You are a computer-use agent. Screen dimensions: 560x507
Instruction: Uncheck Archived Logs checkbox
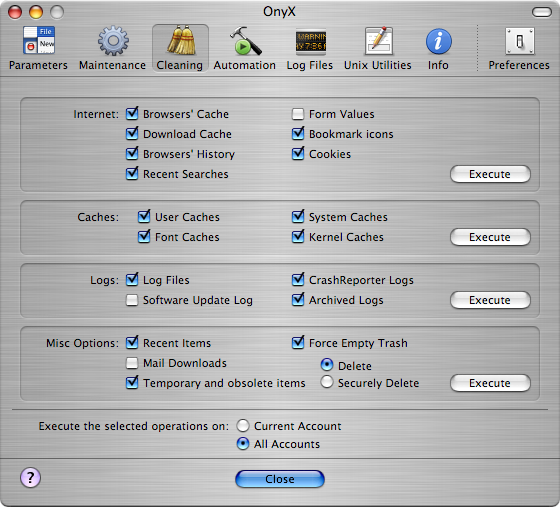(298, 300)
